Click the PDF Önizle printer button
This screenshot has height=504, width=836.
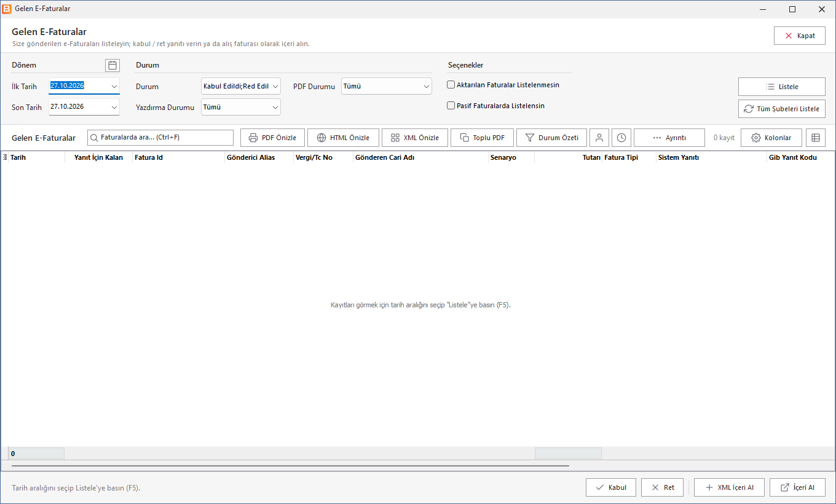pyautogui.click(x=272, y=138)
